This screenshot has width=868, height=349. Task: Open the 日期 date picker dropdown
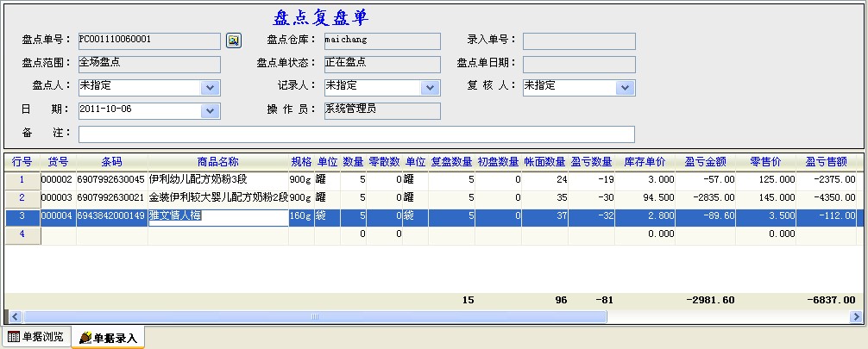pos(211,111)
